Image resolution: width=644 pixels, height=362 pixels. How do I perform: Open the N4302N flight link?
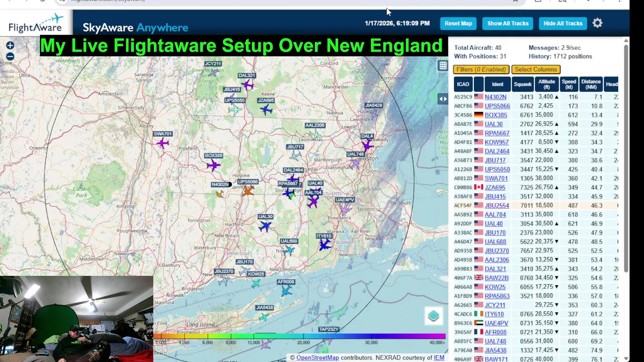click(496, 97)
